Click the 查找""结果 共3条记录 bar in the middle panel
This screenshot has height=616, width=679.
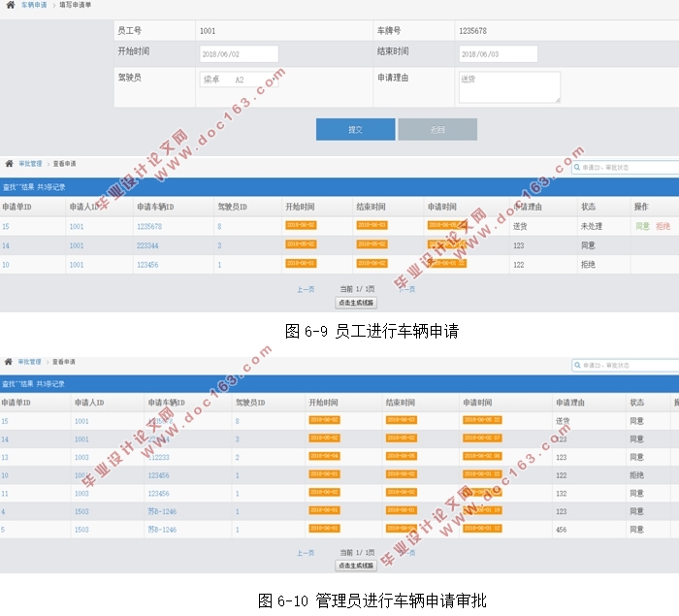[x=339, y=187]
